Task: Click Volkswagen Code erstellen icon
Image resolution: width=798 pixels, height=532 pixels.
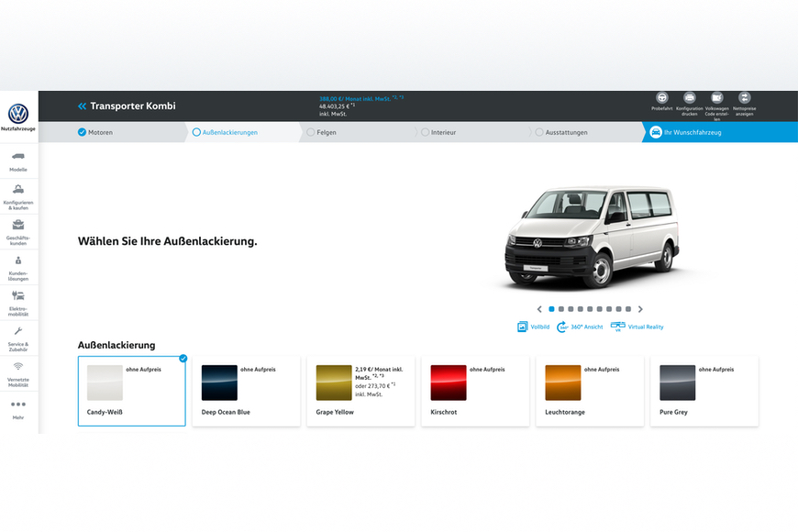Action: click(x=716, y=97)
